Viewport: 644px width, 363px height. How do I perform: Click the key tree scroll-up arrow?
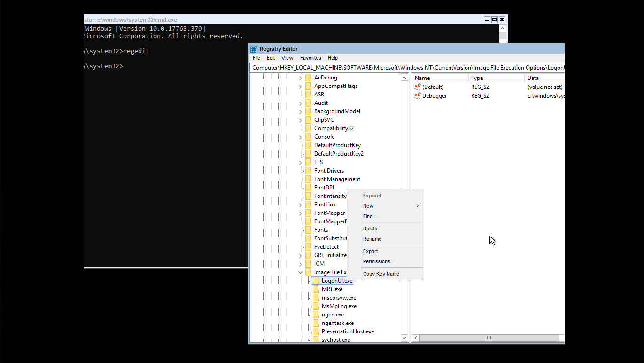click(x=404, y=78)
